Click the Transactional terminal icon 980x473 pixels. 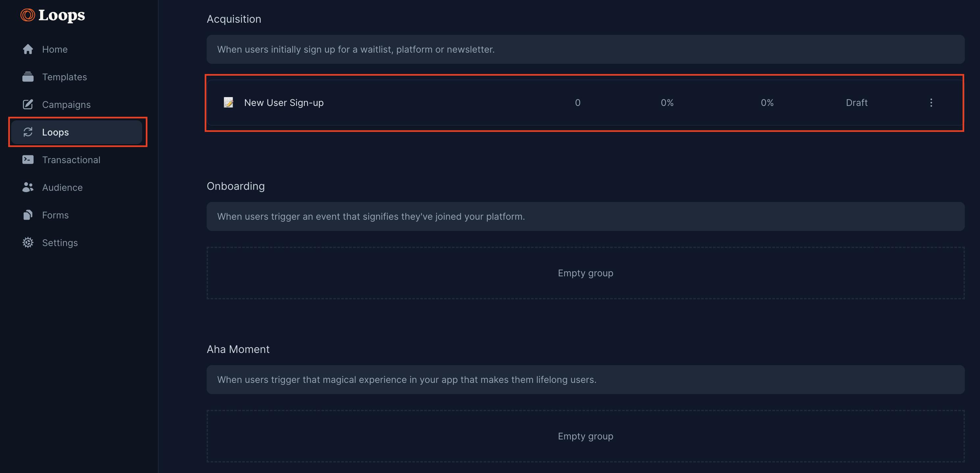[x=28, y=160]
